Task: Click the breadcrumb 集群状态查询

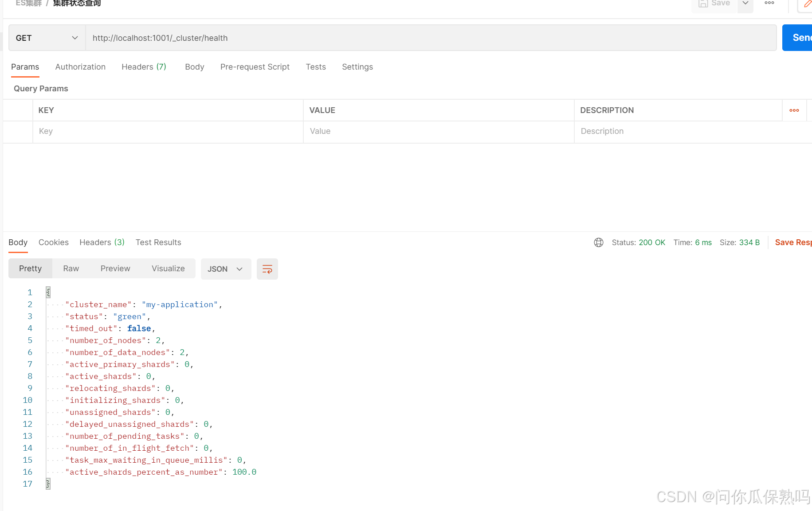Action: (x=77, y=3)
